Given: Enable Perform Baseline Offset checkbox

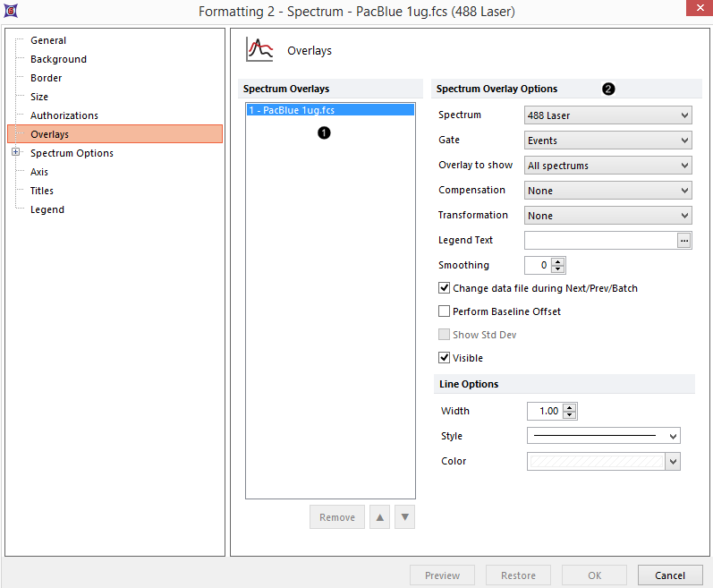Looking at the screenshot, I should [445, 311].
